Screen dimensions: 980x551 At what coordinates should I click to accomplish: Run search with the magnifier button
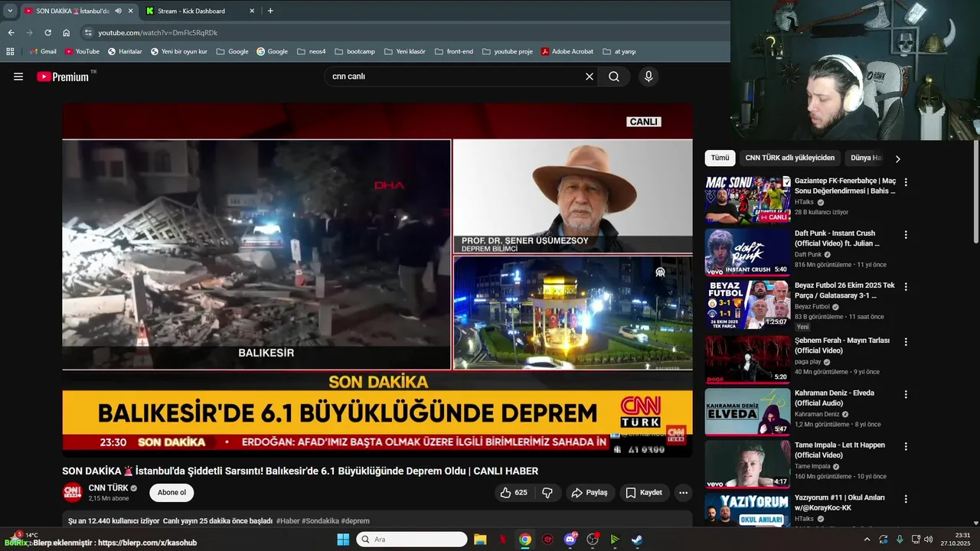coord(614,77)
